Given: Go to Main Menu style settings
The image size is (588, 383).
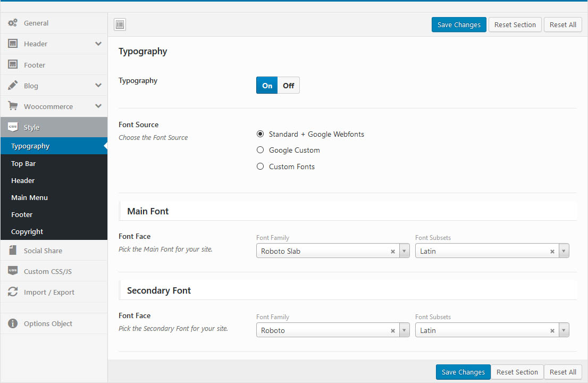Looking at the screenshot, I should pyautogui.click(x=29, y=197).
